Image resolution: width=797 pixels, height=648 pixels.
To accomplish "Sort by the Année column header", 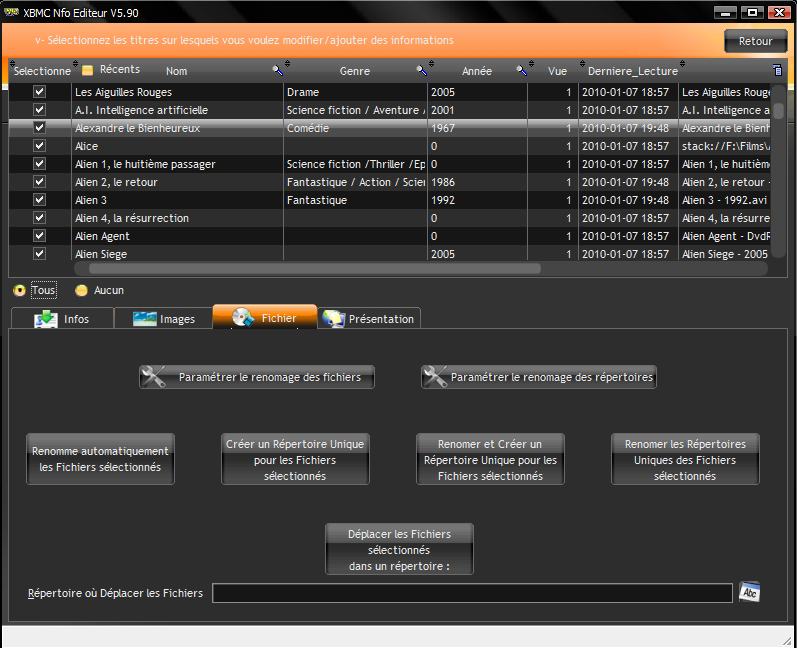I will pyautogui.click(x=477, y=71).
